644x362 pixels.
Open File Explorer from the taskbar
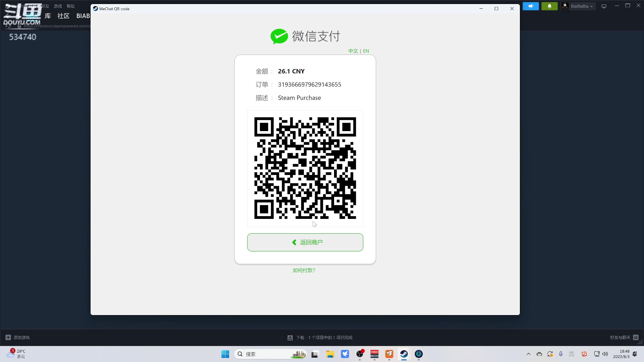(x=330, y=354)
